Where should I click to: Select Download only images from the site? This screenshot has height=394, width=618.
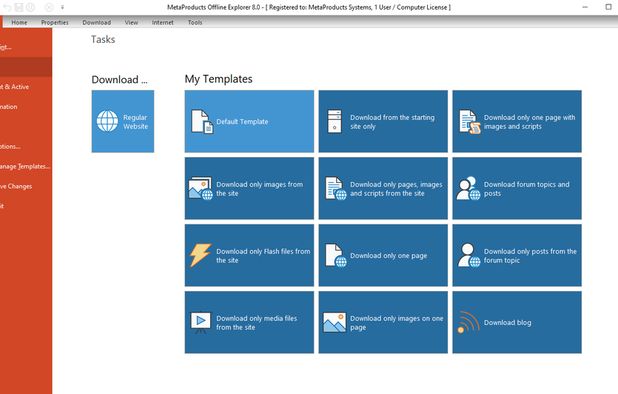pyautogui.click(x=249, y=188)
